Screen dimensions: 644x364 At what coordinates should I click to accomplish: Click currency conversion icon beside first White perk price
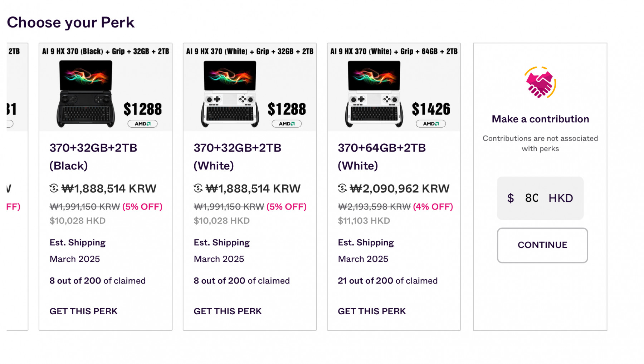point(198,188)
